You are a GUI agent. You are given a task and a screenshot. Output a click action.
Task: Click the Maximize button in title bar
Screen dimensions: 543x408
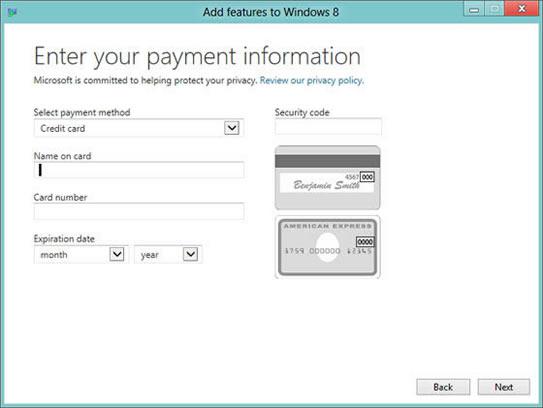pyautogui.click(x=495, y=9)
